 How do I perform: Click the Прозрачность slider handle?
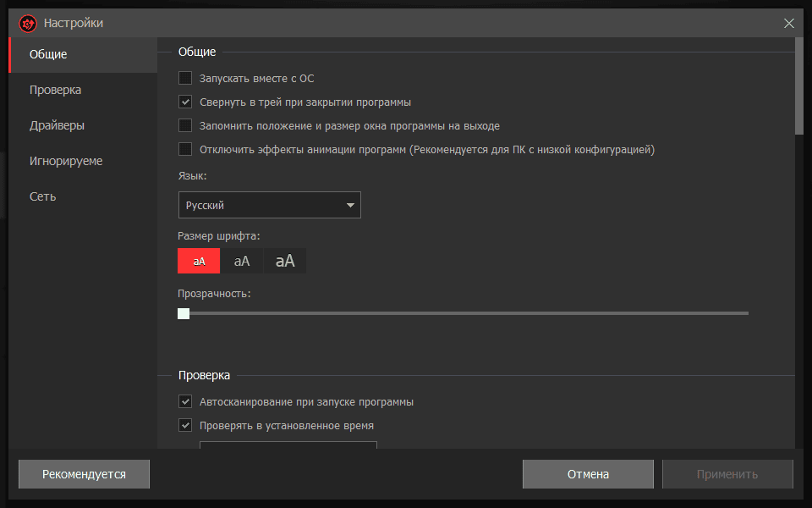[x=184, y=313]
